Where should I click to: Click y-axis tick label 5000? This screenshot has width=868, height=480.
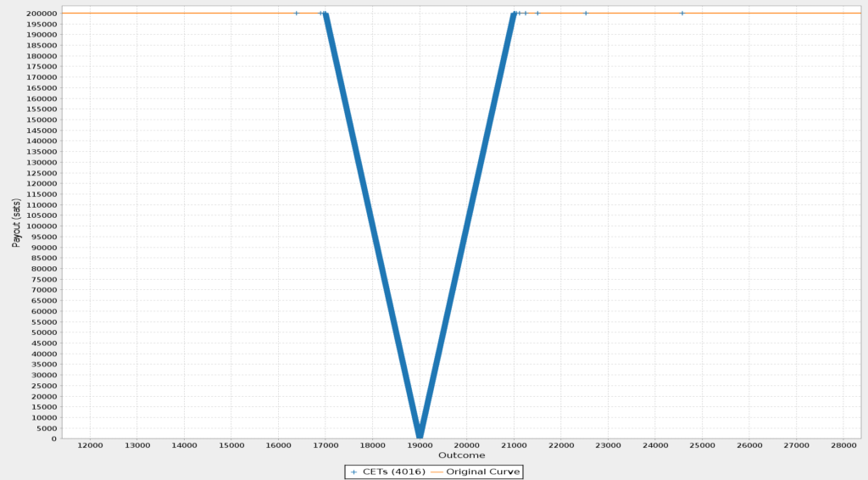pos(47,428)
